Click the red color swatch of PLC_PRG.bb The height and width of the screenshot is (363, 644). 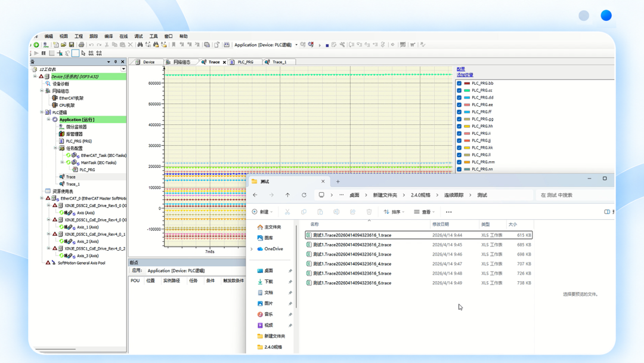coord(467,84)
